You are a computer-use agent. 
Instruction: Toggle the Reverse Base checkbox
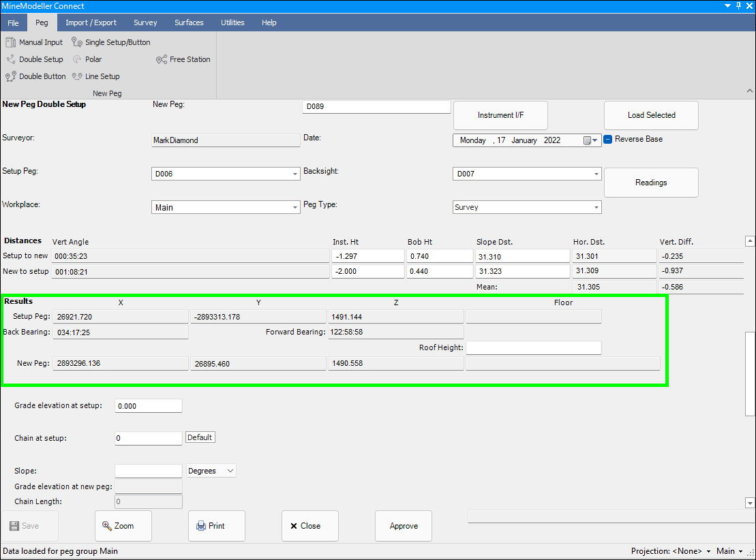(608, 139)
